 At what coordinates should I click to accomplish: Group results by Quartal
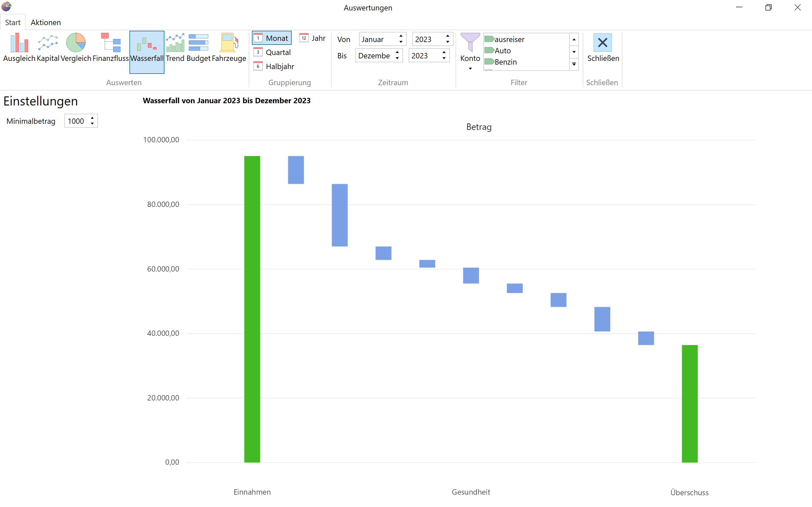[x=272, y=52]
